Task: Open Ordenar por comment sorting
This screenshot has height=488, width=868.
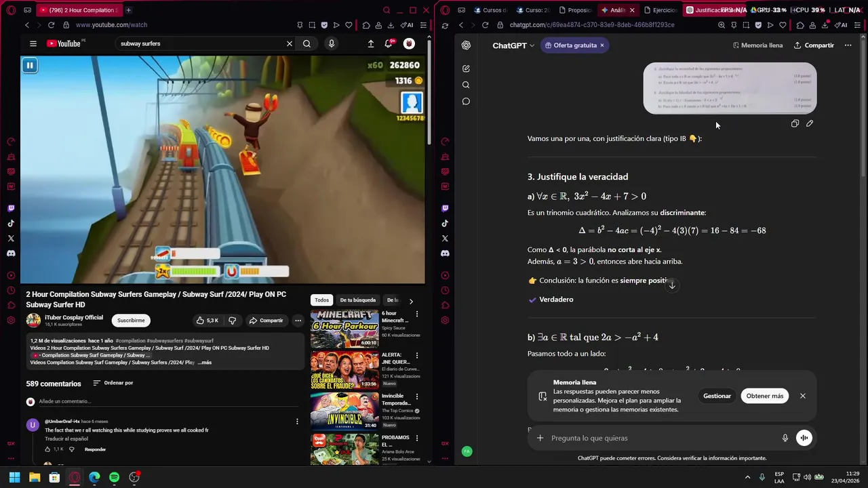Action: pos(113,383)
